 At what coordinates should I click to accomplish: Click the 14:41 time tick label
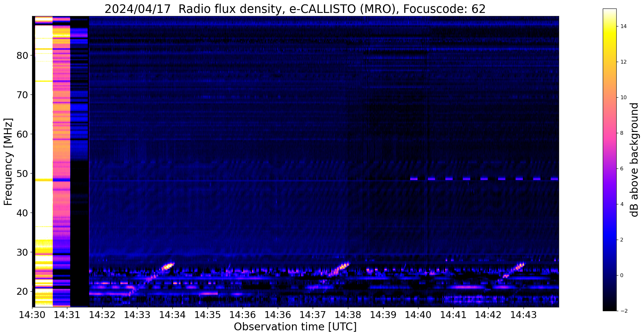pyautogui.click(x=453, y=314)
